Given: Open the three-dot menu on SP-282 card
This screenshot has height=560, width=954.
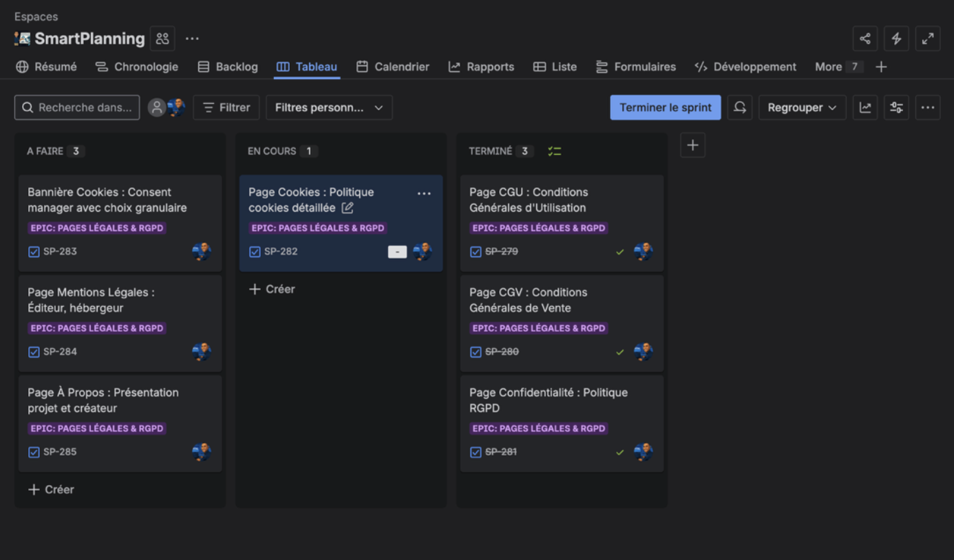Looking at the screenshot, I should tap(424, 194).
